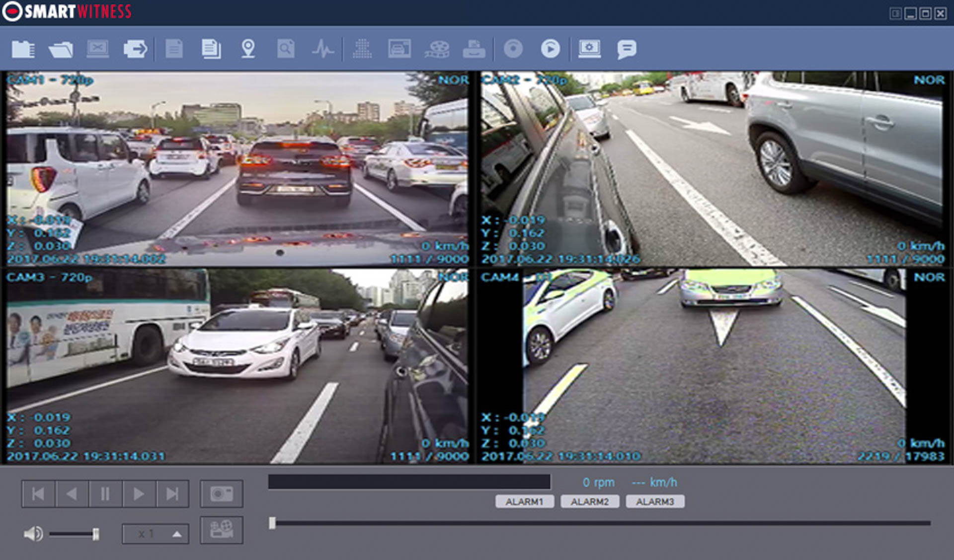Toggle the ALARM3 indicator button
Viewport: 954px width, 560px height.
coord(655,502)
